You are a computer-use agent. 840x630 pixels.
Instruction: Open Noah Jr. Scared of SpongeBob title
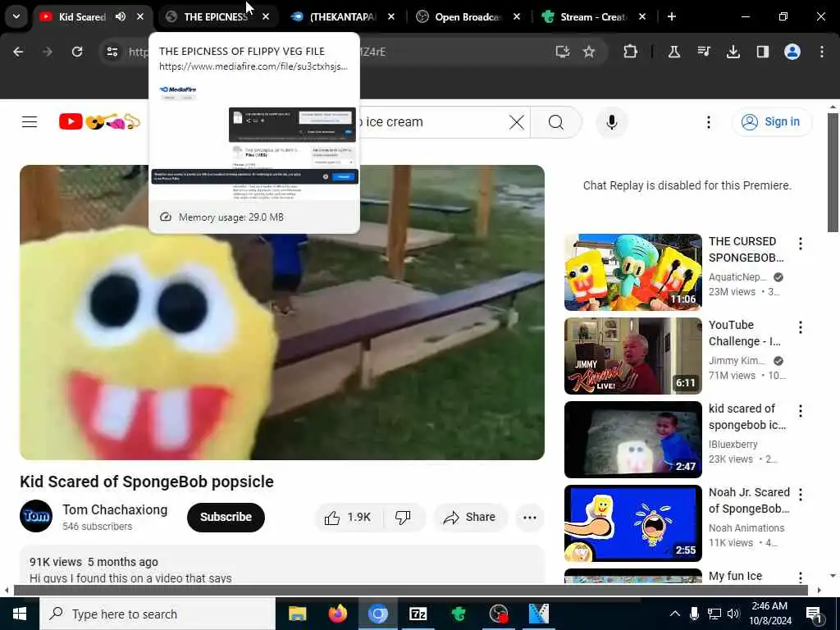pos(749,500)
